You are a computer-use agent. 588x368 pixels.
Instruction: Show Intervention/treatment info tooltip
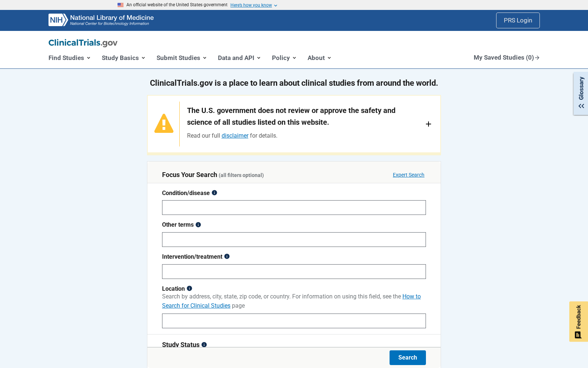pyautogui.click(x=227, y=256)
